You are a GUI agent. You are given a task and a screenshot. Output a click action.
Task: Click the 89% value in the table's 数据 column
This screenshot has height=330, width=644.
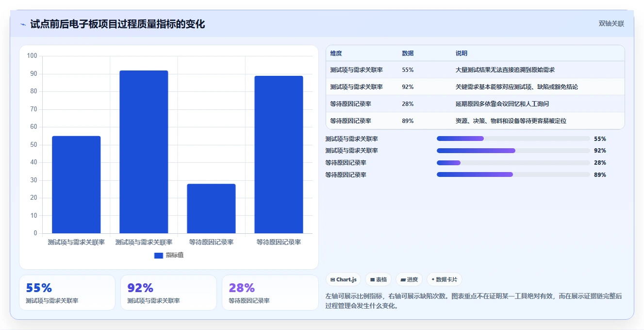pos(408,121)
